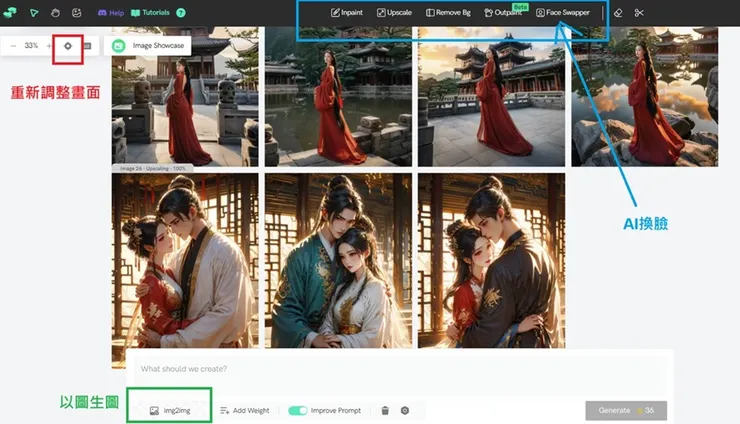The width and height of the screenshot is (740, 424).
Task: Click the keyboard icon next to recenter
Action: click(87, 46)
